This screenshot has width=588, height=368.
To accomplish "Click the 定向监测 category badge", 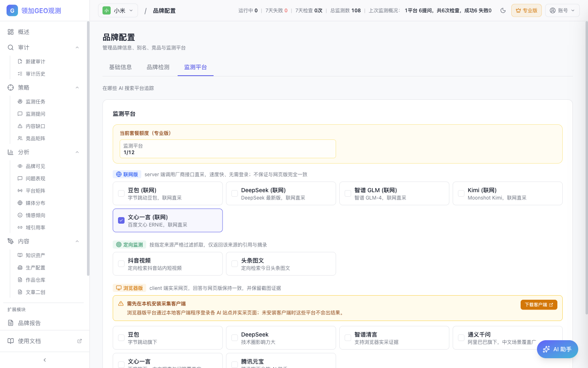I will pyautogui.click(x=129, y=245).
